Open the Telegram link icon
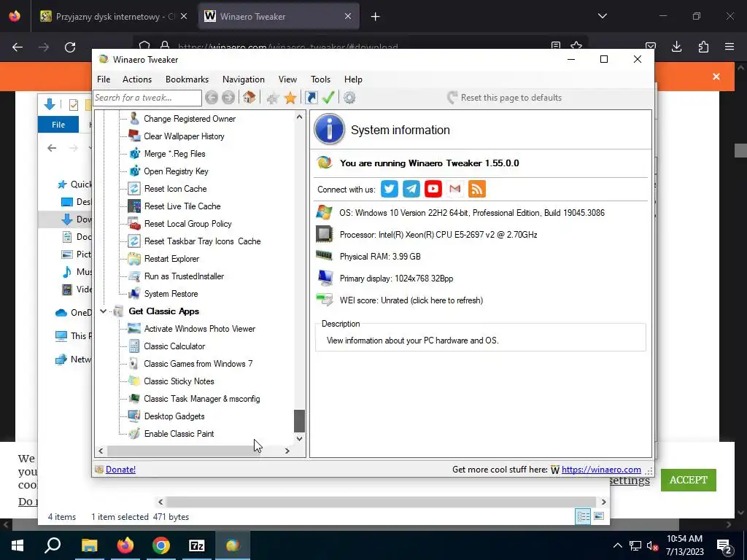This screenshot has width=747, height=560. [x=411, y=189]
